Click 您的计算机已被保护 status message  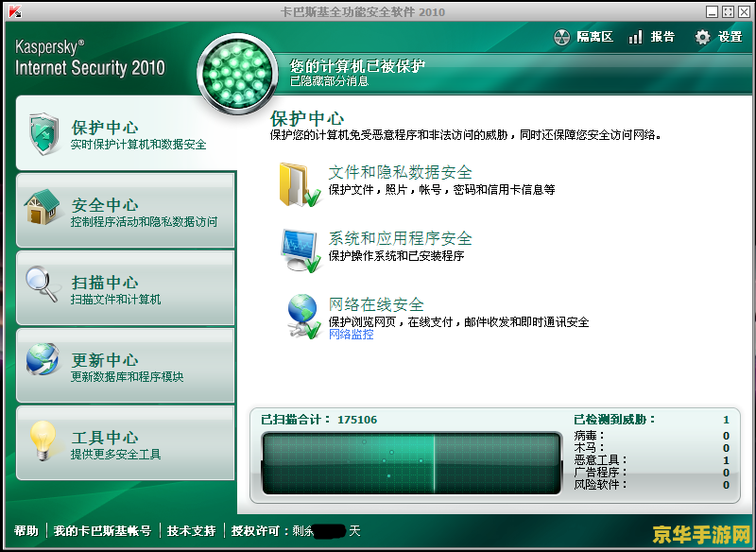coord(357,65)
